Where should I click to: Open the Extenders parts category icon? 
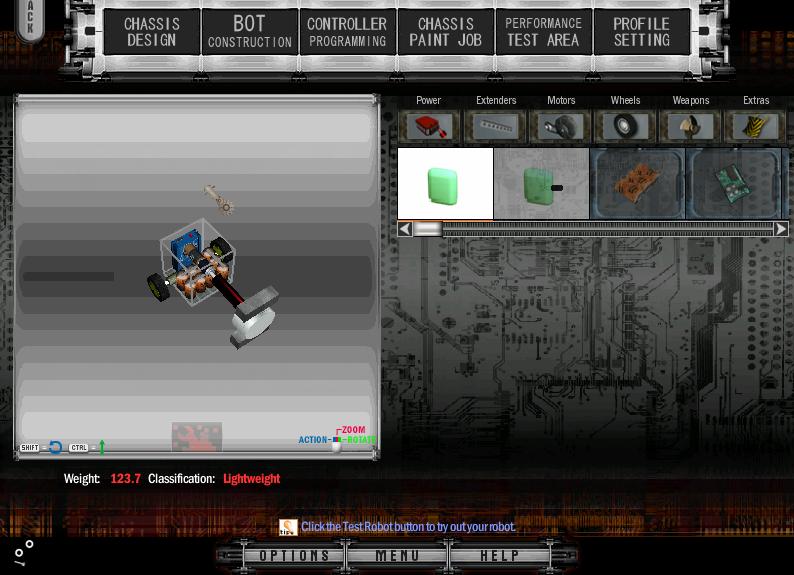click(495, 126)
